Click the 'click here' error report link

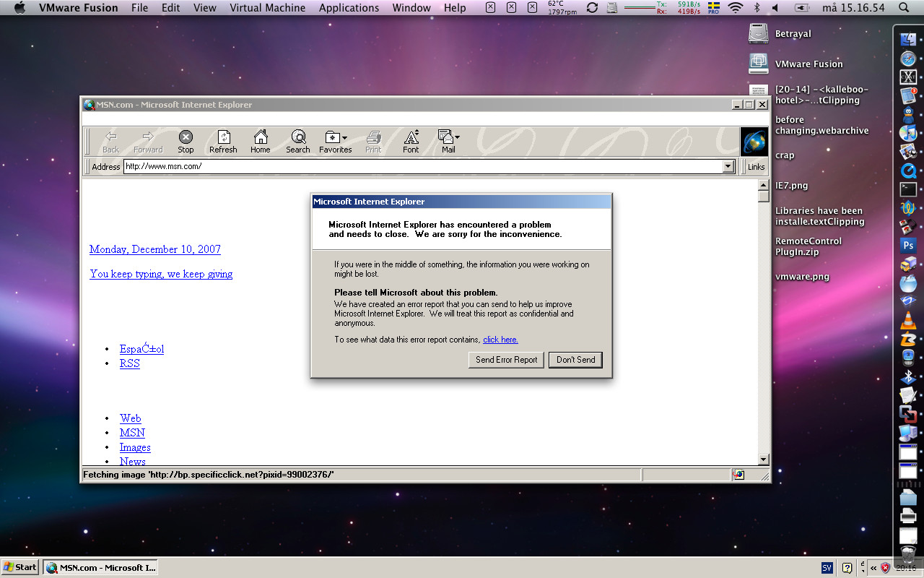tap(500, 340)
